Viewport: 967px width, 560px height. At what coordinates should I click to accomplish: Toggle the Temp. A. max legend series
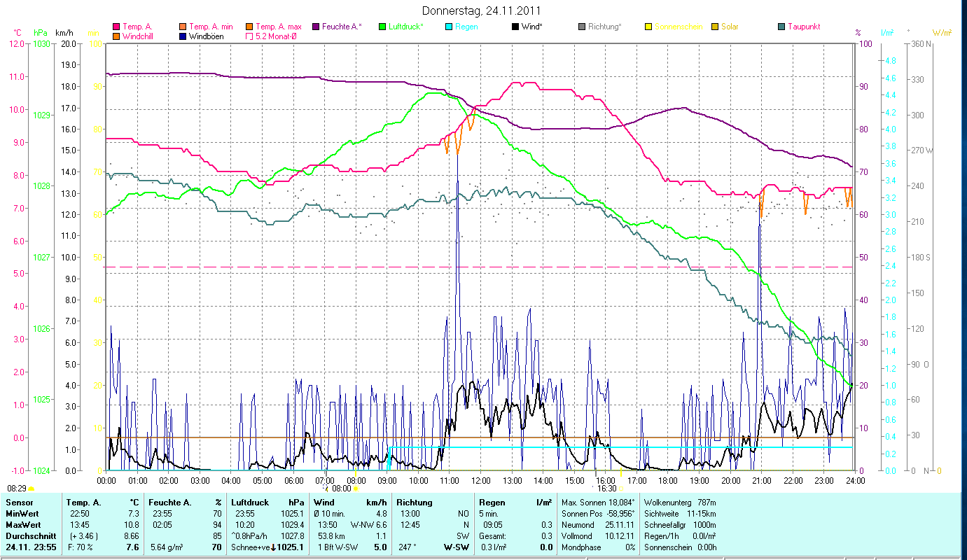250,27
